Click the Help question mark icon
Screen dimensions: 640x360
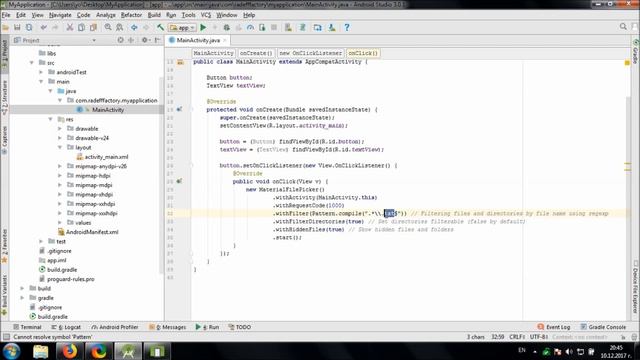tap(347, 27)
